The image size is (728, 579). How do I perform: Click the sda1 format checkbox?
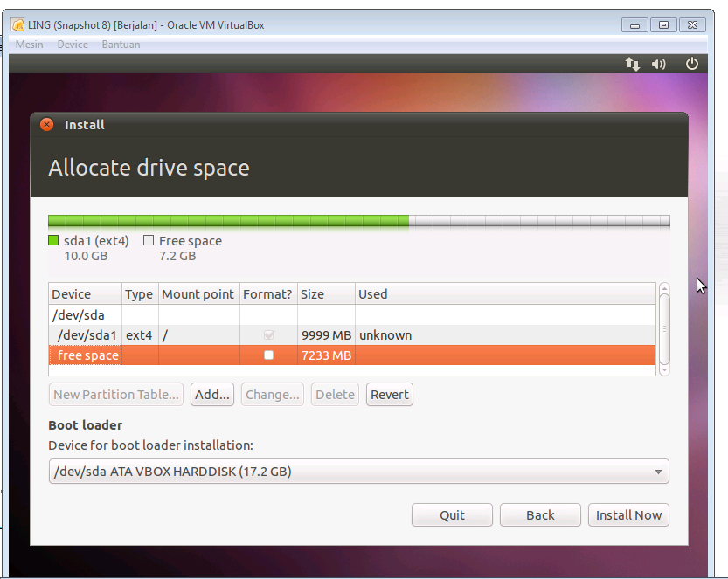[x=268, y=334]
